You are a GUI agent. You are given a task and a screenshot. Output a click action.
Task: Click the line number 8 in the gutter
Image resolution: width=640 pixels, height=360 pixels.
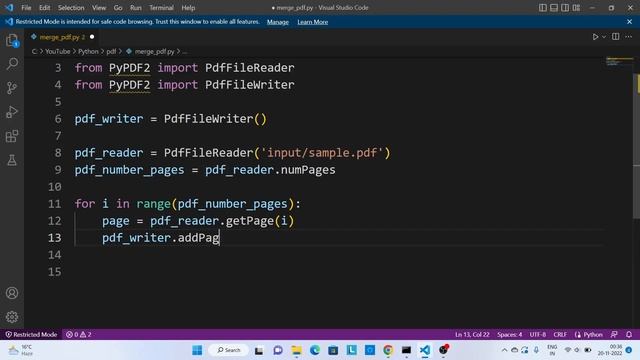tap(58, 153)
